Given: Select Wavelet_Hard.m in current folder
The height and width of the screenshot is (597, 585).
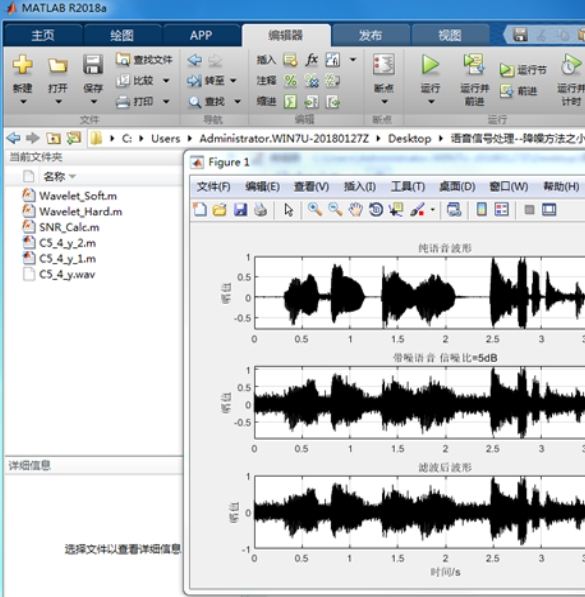Looking at the screenshot, I should [80, 211].
